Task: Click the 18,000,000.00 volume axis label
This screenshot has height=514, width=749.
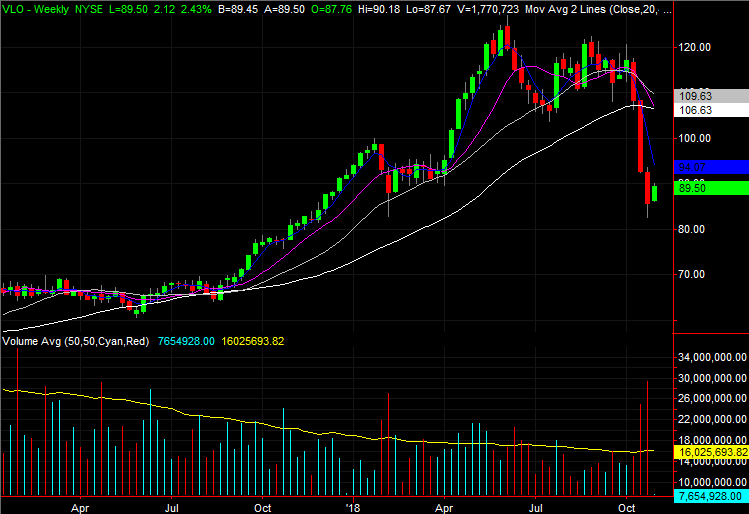Action: click(x=712, y=440)
